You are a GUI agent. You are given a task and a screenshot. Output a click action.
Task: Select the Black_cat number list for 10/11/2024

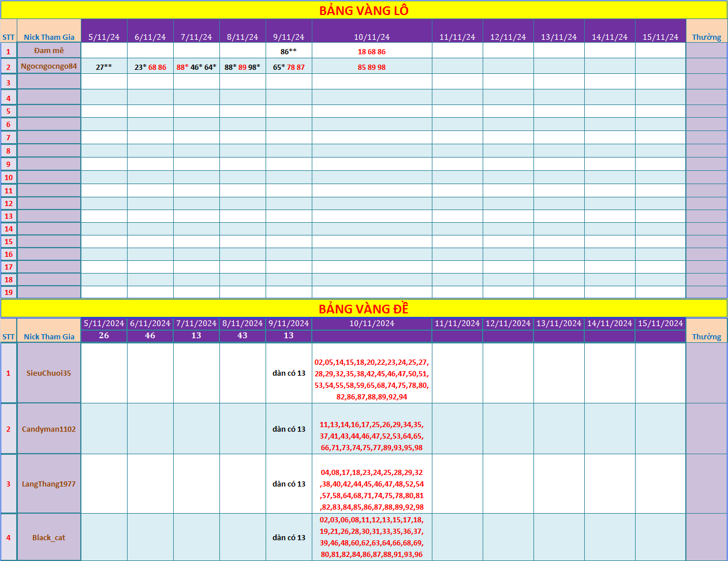[x=372, y=537]
